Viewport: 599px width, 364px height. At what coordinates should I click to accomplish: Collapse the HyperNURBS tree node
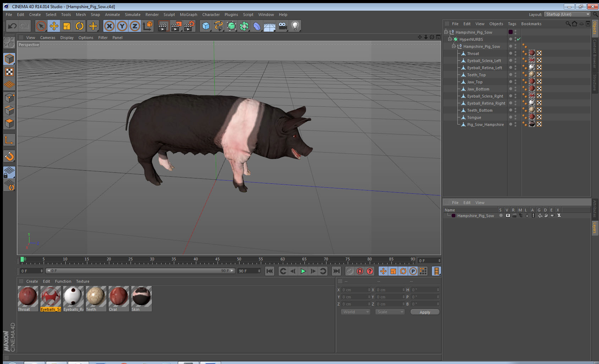point(450,39)
